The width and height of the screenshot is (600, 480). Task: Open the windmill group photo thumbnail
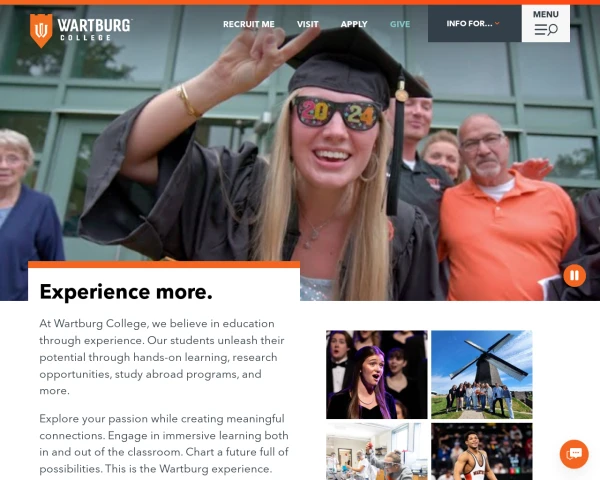pos(482,374)
